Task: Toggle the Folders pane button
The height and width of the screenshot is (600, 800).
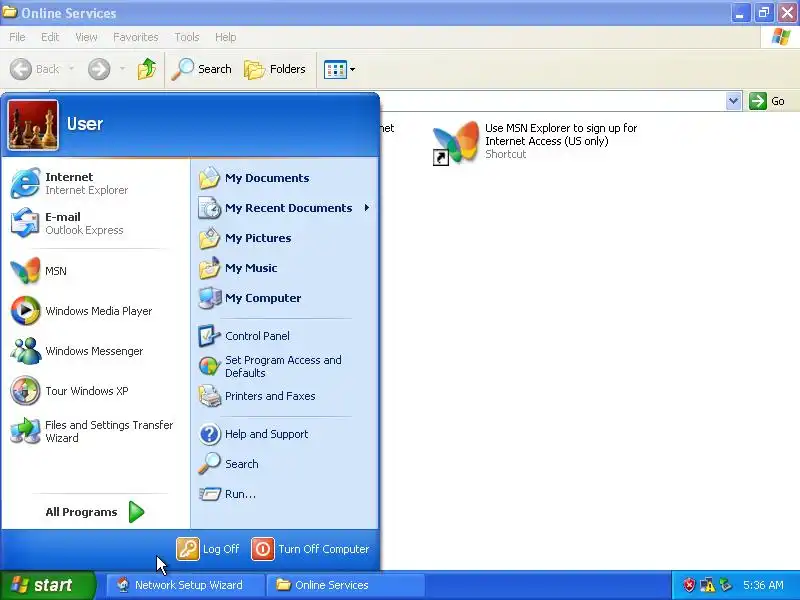Action: [275, 69]
